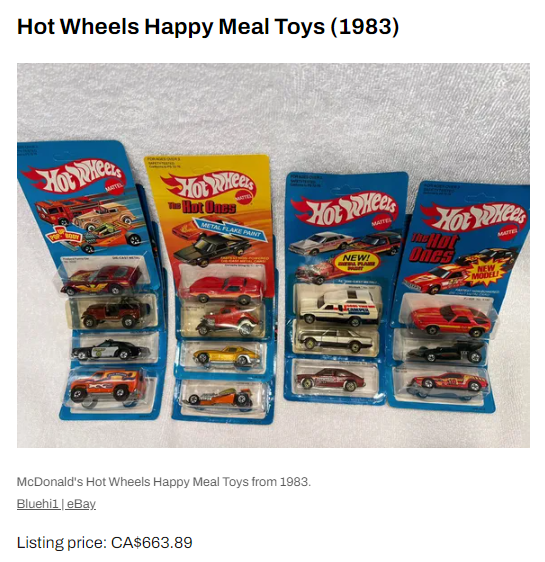Click the NEW! yellow oval badge
The height and width of the screenshot is (562, 545).
click(355, 262)
